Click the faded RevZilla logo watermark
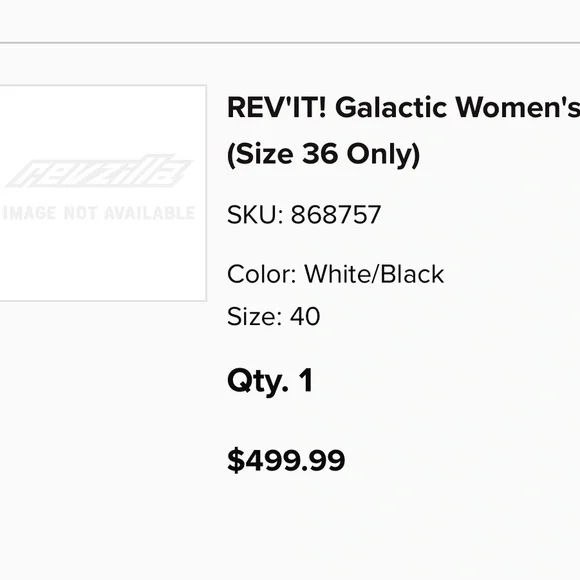The image size is (580, 580). 98,171
